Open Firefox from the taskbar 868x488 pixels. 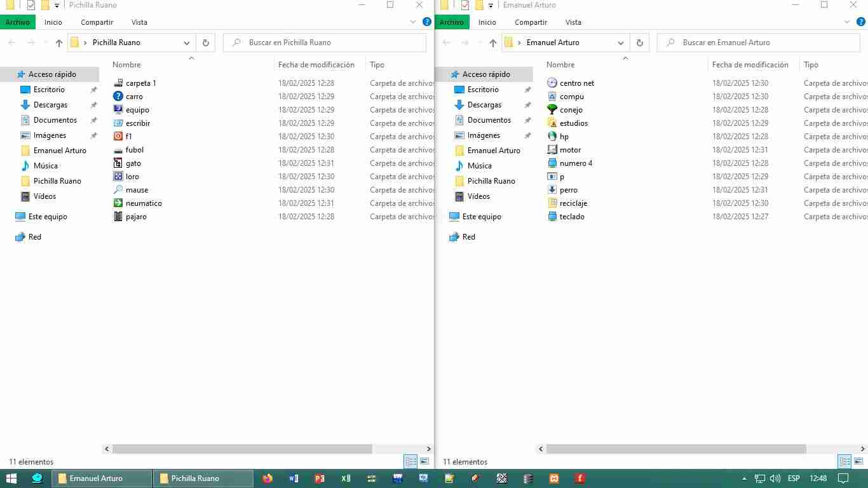[x=268, y=478]
